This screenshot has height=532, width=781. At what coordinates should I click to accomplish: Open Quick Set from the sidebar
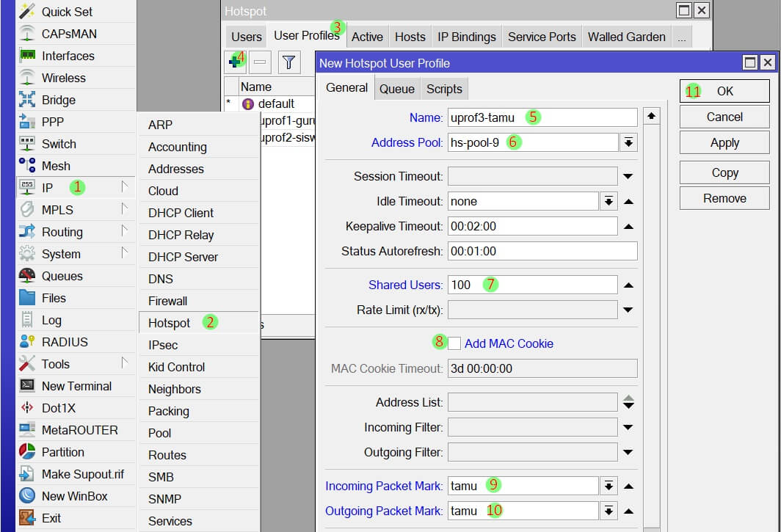tap(66, 12)
